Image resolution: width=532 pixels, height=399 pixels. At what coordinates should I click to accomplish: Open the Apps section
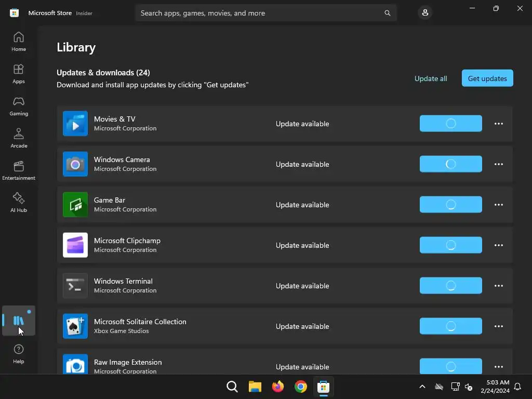click(x=19, y=74)
